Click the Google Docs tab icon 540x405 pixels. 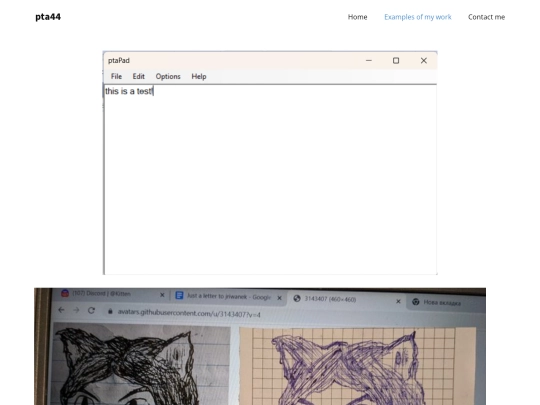[x=179, y=295]
